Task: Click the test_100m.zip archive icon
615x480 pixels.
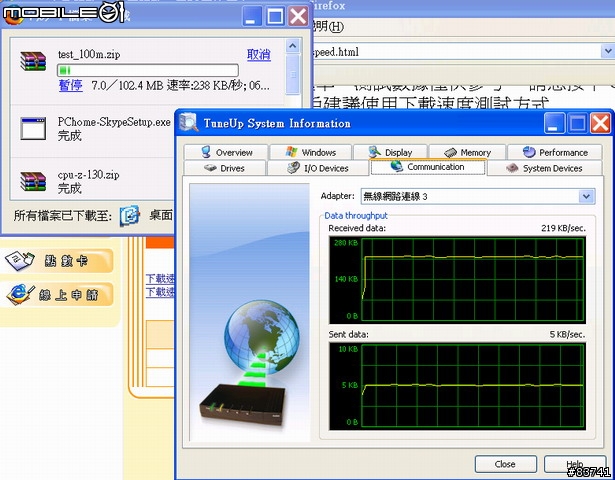Action: pyautogui.click(x=33, y=61)
